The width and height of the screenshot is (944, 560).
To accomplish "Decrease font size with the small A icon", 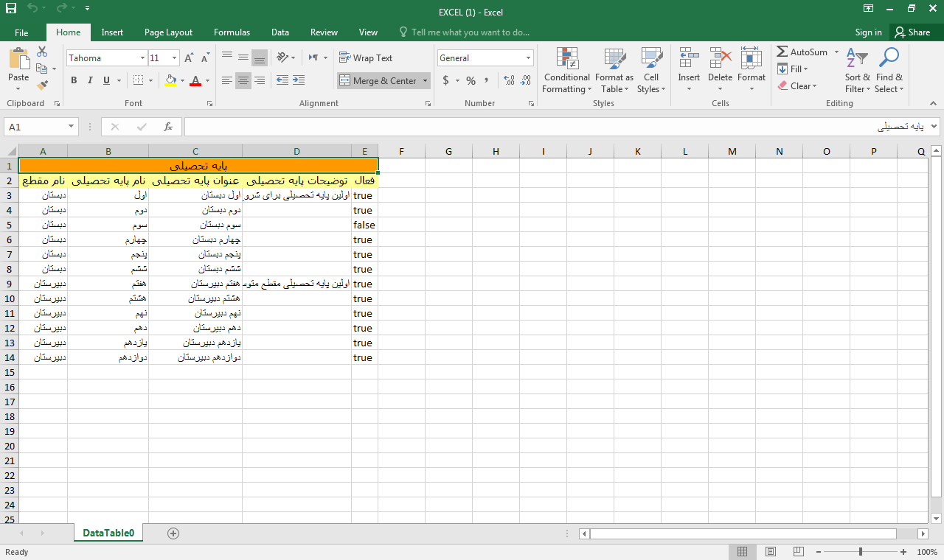I will coord(205,58).
